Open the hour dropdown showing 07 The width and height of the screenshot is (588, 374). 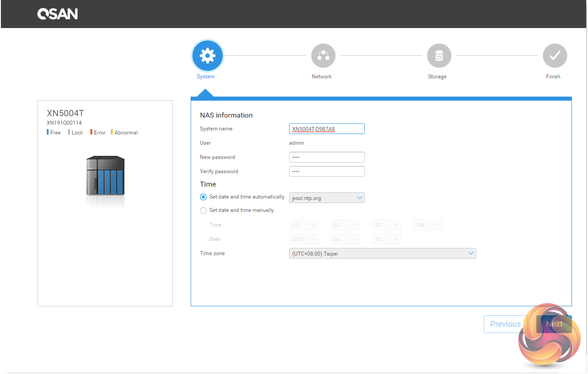(x=303, y=225)
